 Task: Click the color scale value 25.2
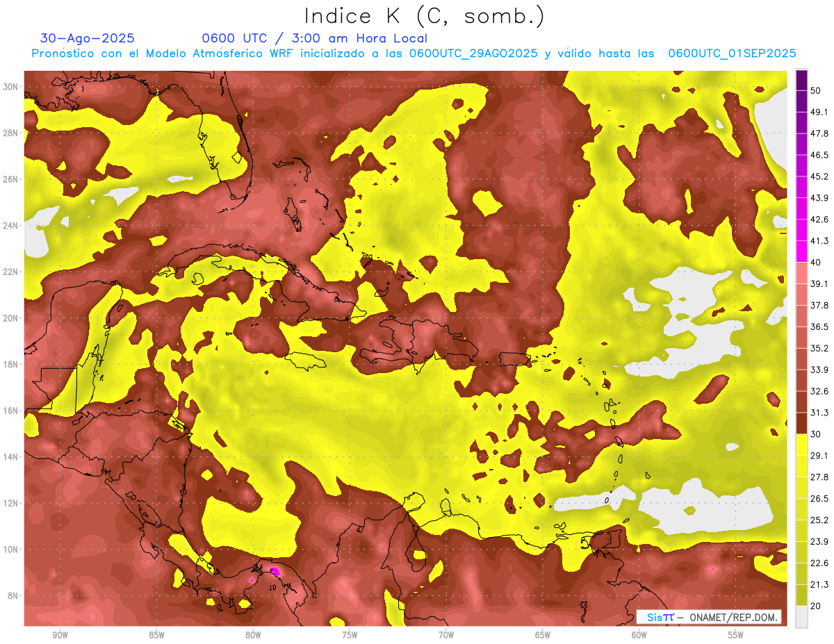tap(819, 520)
